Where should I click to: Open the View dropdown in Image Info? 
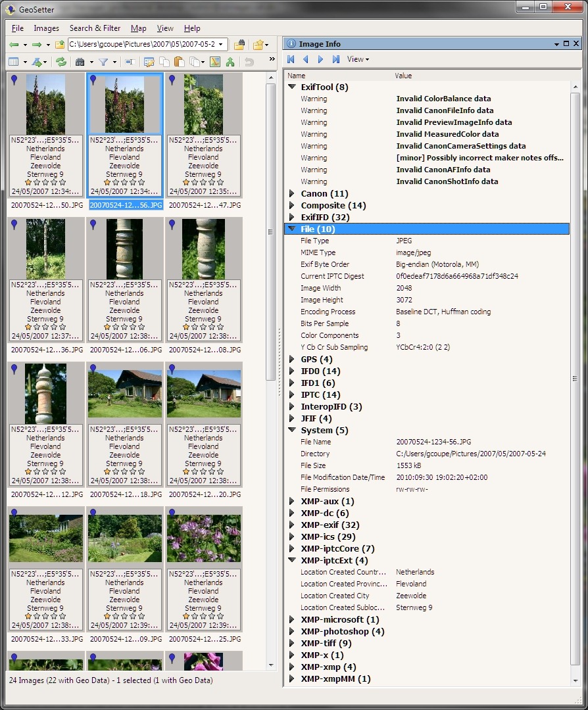pyautogui.click(x=358, y=59)
